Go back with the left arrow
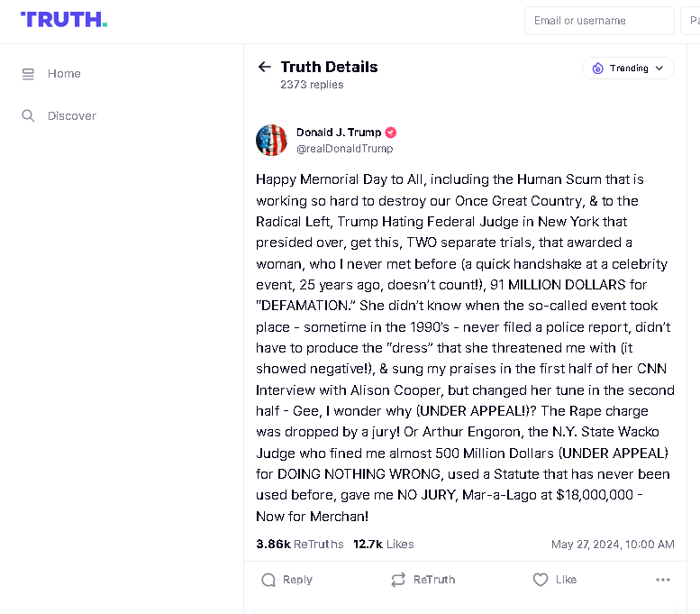 (264, 67)
